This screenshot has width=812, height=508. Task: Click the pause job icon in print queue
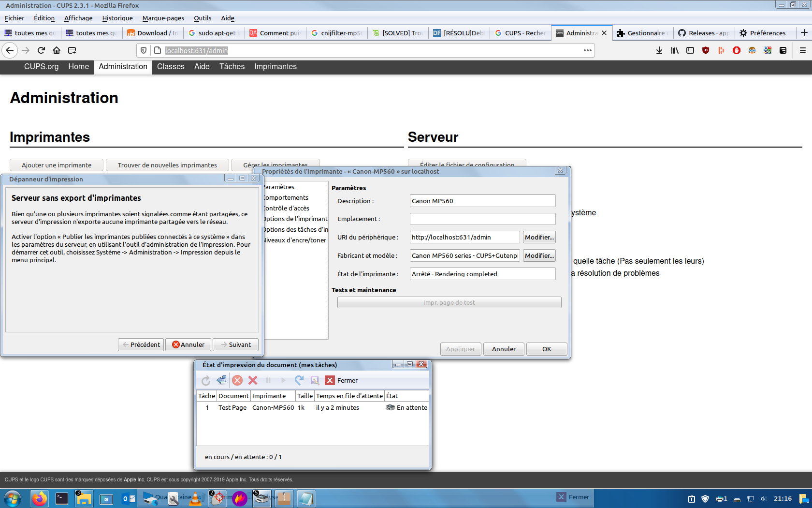[x=268, y=380]
